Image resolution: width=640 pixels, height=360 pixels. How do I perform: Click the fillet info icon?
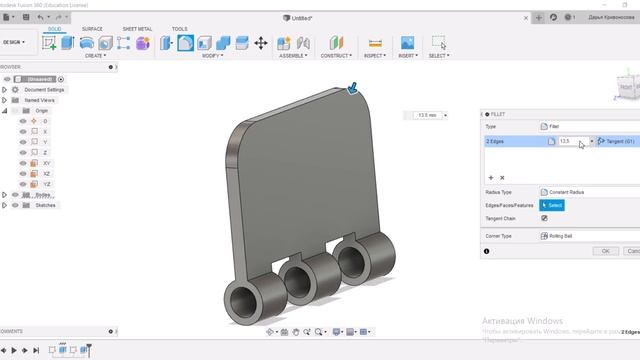tap(487, 251)
